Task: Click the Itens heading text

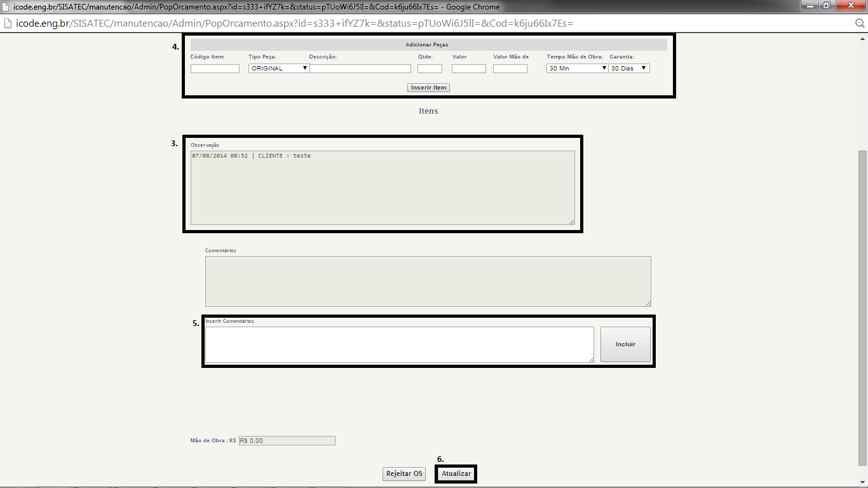Action: tap(428, 111)
